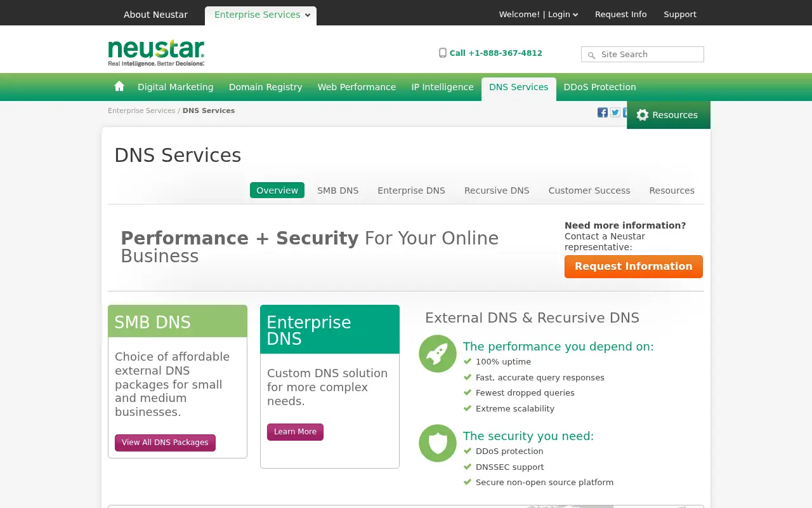
Task: Open Domain Registry in the green nav bar
Action: pos(265,87)
